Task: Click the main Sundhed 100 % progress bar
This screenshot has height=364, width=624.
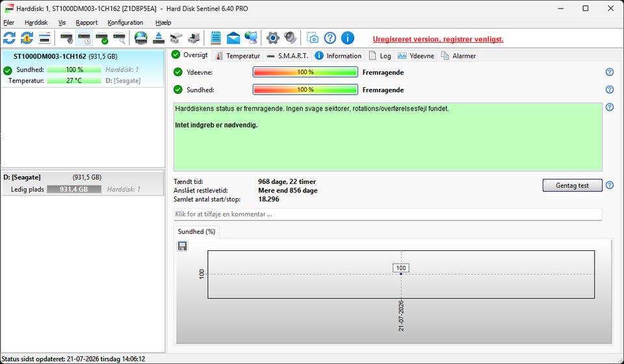Action: (305, 90)
